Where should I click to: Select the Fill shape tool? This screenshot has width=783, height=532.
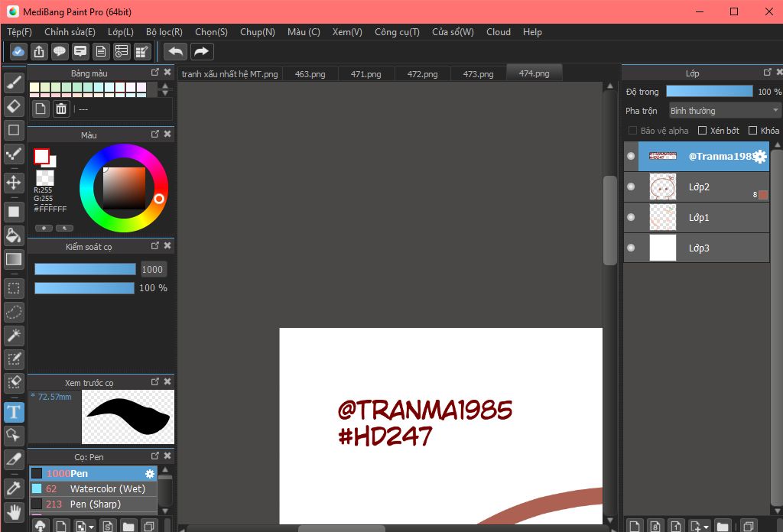point(14,212)
